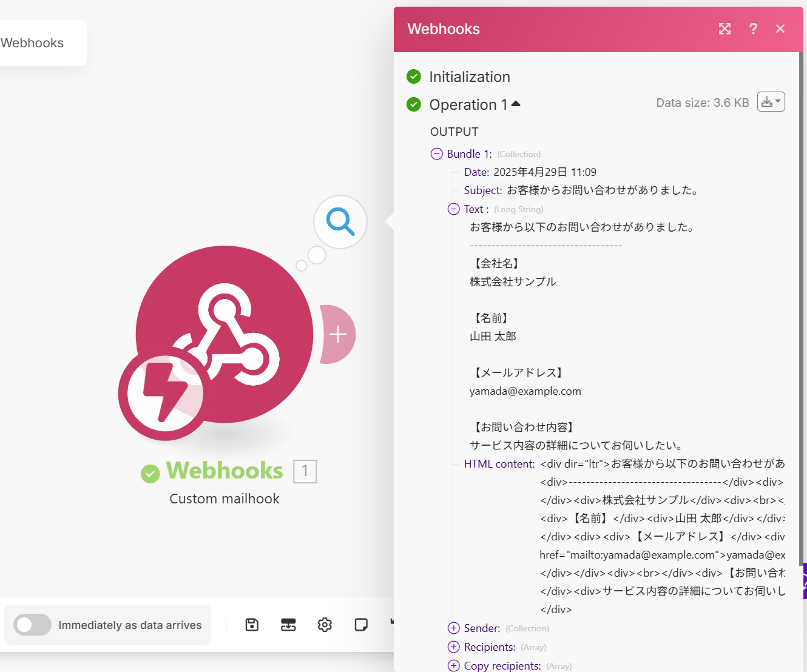Expand the Recipients array

click(454, 647)
